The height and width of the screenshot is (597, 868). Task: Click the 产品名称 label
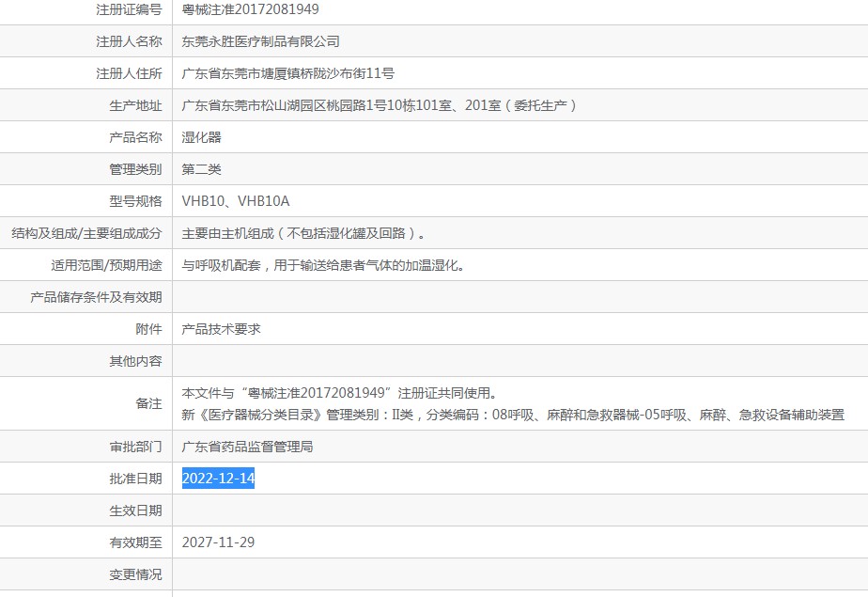(135, 137)
